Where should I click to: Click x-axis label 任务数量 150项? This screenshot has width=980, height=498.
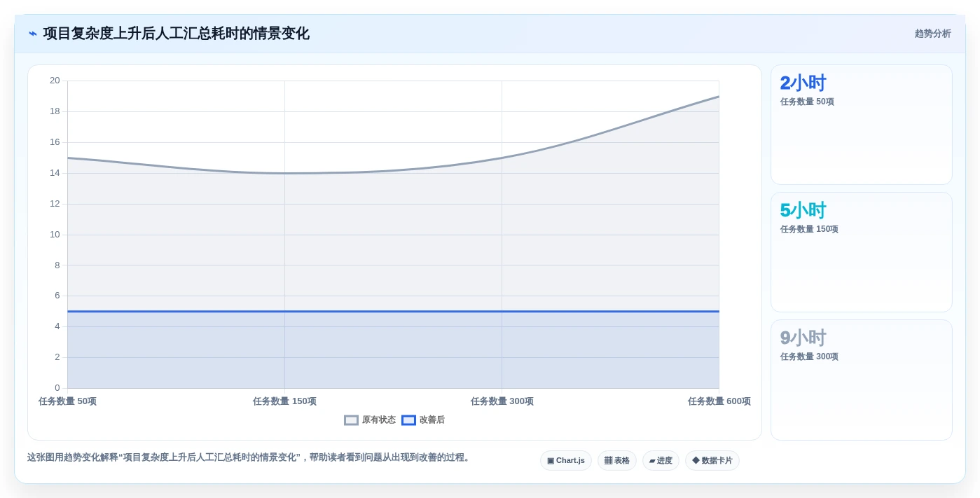[284, 401]
